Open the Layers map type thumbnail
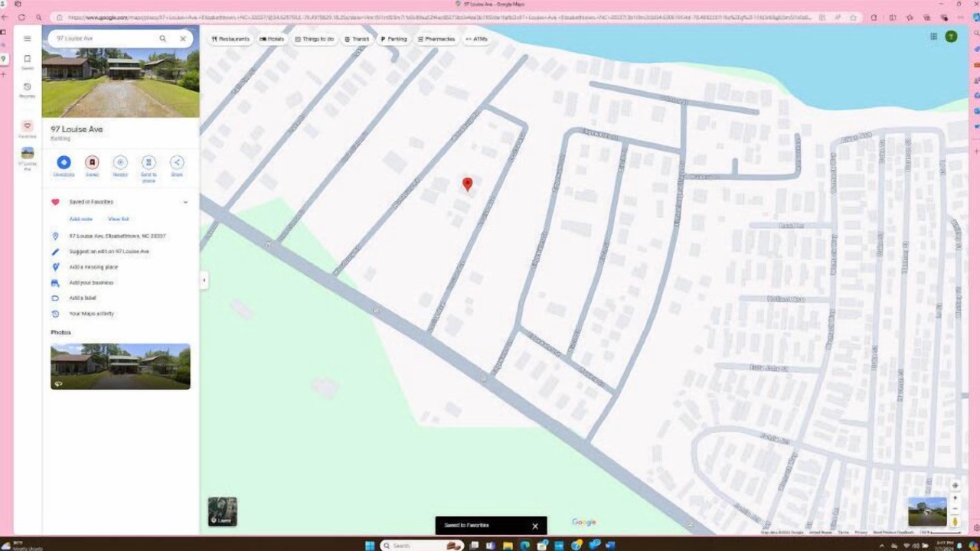The image size is (980, 551). [222, 511]
